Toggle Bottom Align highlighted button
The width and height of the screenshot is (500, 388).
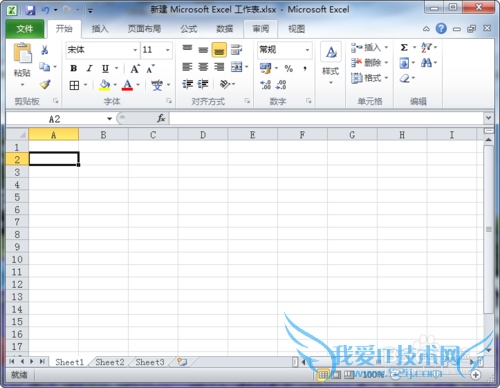219,50
